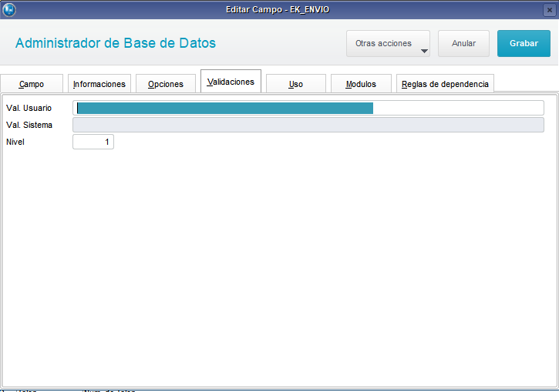Click the Nivel label
Image resolution: width=559 pixels, height=392 pixels.
15,142
